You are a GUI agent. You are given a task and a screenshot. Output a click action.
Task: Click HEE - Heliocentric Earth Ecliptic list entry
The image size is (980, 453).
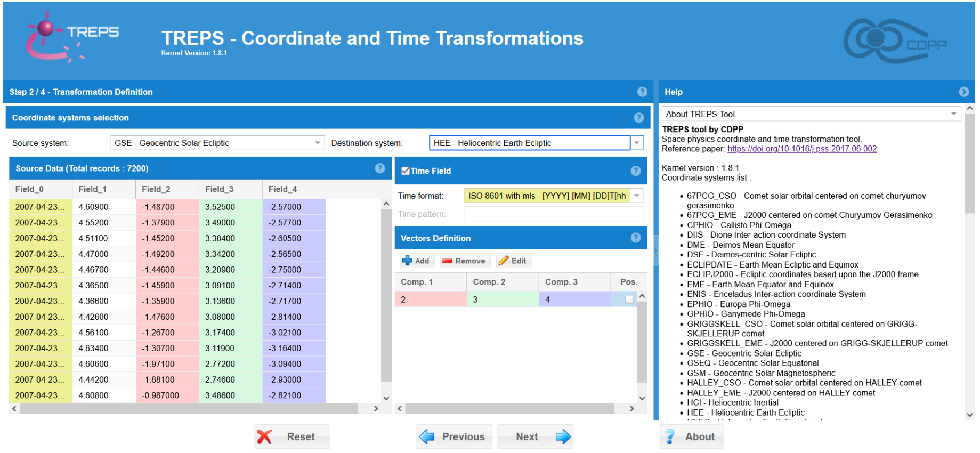(x=746, y=412)
